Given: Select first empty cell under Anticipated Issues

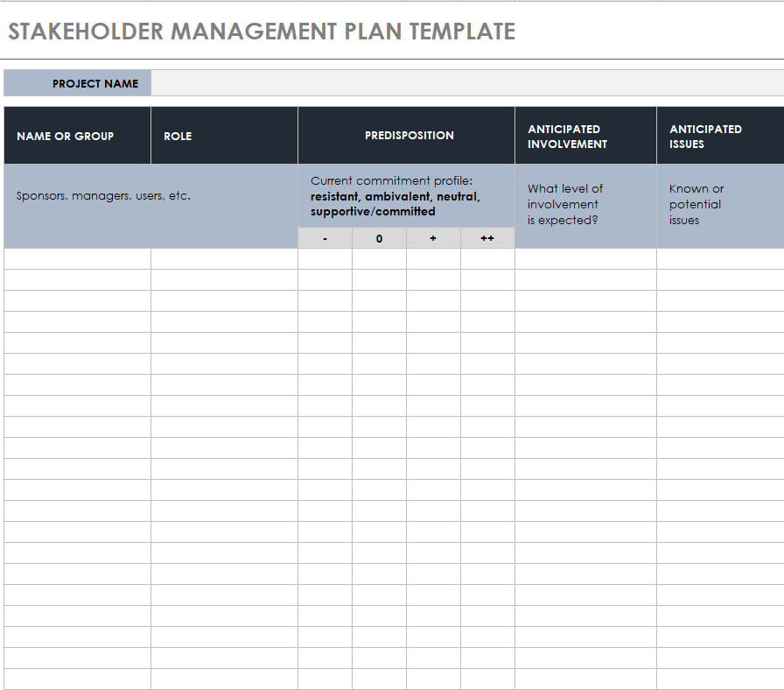Looking at the screenshot, I should (x=719, y=259).
